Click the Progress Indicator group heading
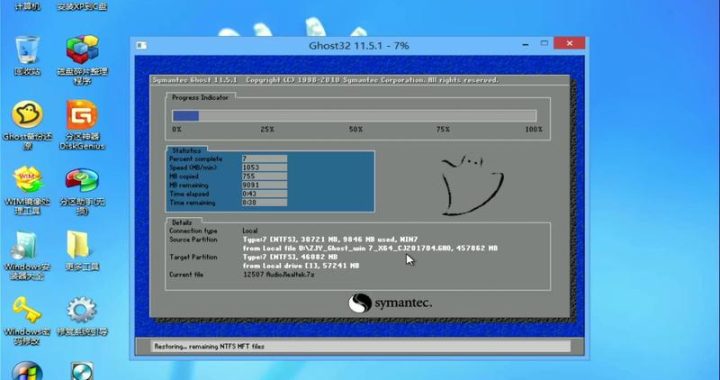Image resolution: width=720 pixels, height=380 pixels. pyautogui.click(x=200, y=97)
